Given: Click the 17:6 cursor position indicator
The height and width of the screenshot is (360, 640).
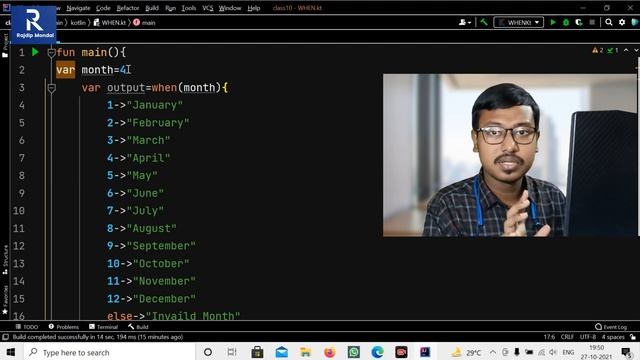Looking at the screenshot, I should point(549,337).
